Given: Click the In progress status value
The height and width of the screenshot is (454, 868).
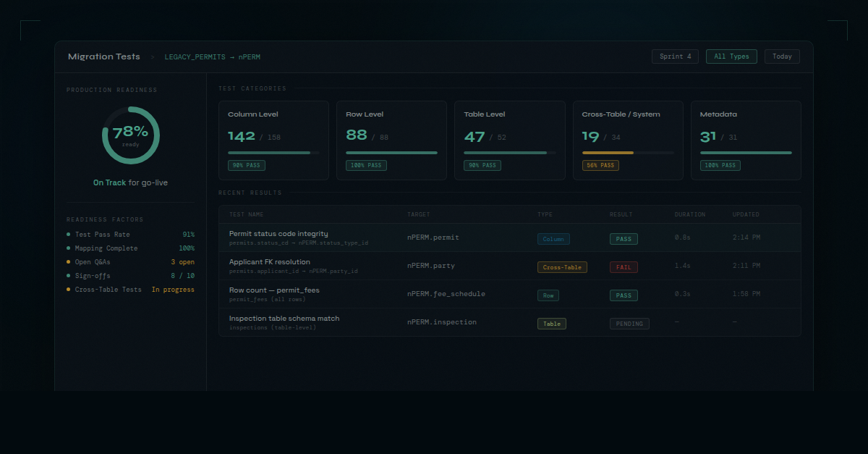Looking at the screenshot, I should click(x=173, y=290).
